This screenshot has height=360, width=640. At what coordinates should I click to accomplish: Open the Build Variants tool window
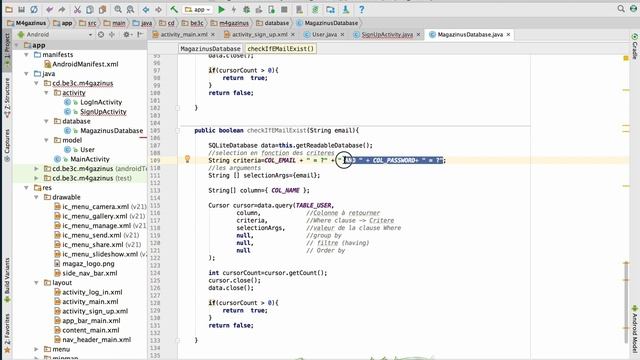(7, 280)
